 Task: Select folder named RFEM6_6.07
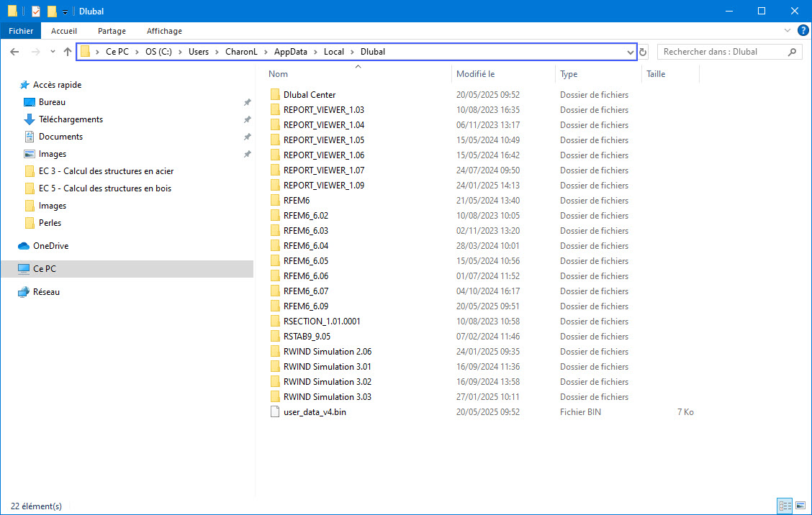tap(305, 291)
